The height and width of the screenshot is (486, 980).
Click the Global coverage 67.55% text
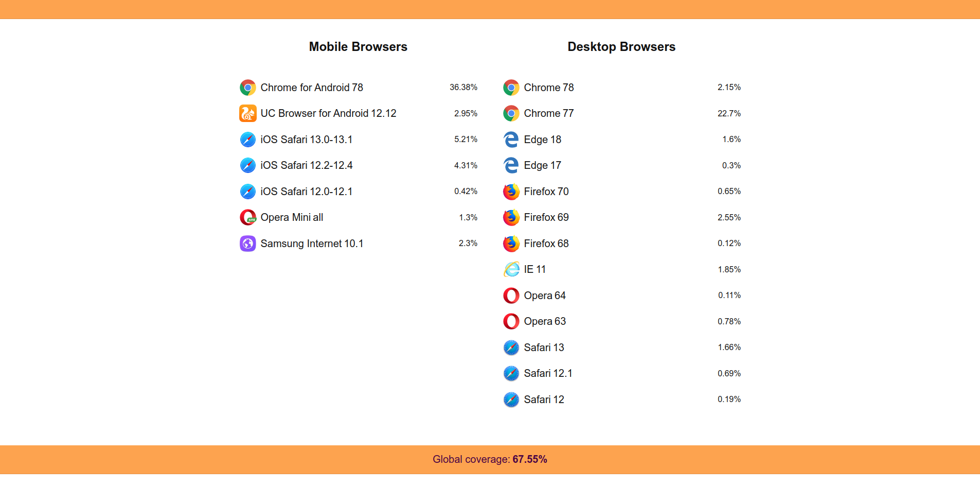[490, 459]
